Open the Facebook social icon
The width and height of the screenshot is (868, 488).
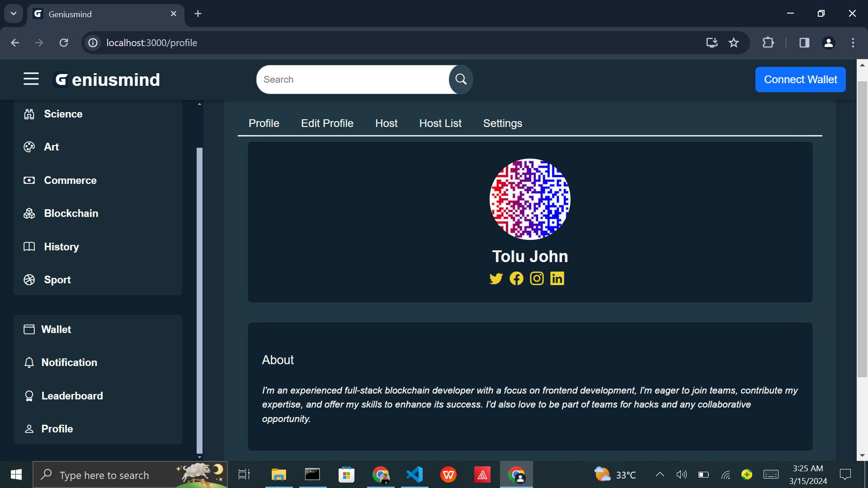516,279
